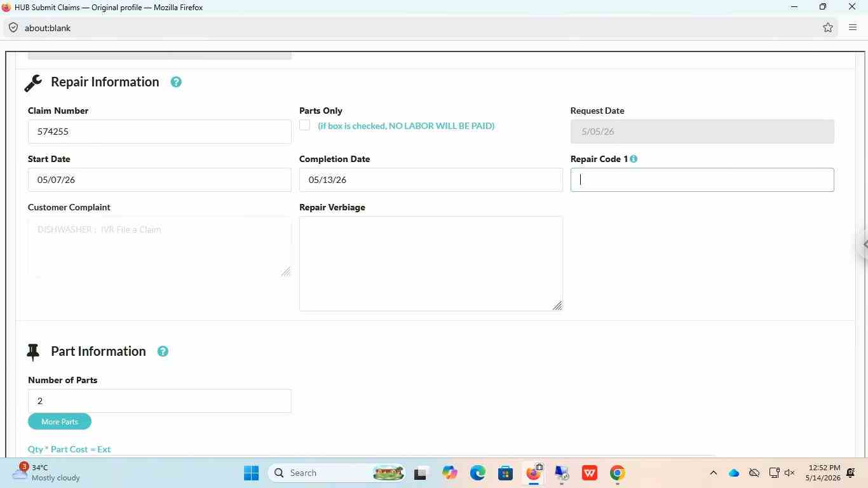Viewport: 868px width, 488px height.
Task: Click inside the Repair Verbiage text area
Action: click(431, 264)
